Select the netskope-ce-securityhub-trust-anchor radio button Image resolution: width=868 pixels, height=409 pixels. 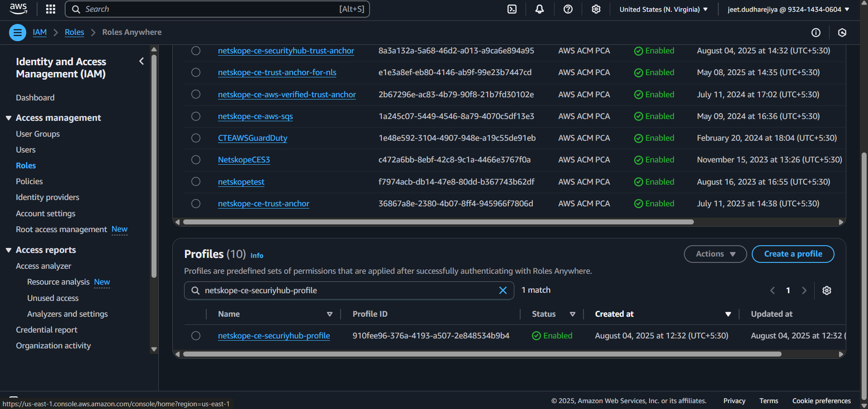[196, 51]
